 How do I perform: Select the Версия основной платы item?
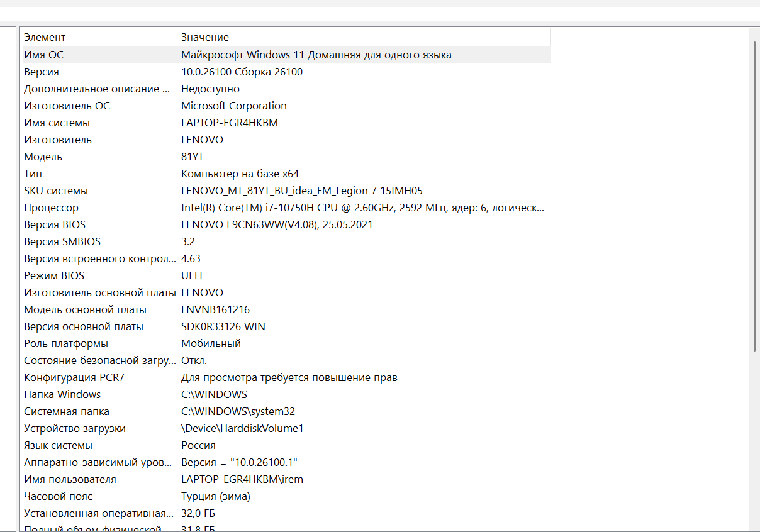pos(84,326)
